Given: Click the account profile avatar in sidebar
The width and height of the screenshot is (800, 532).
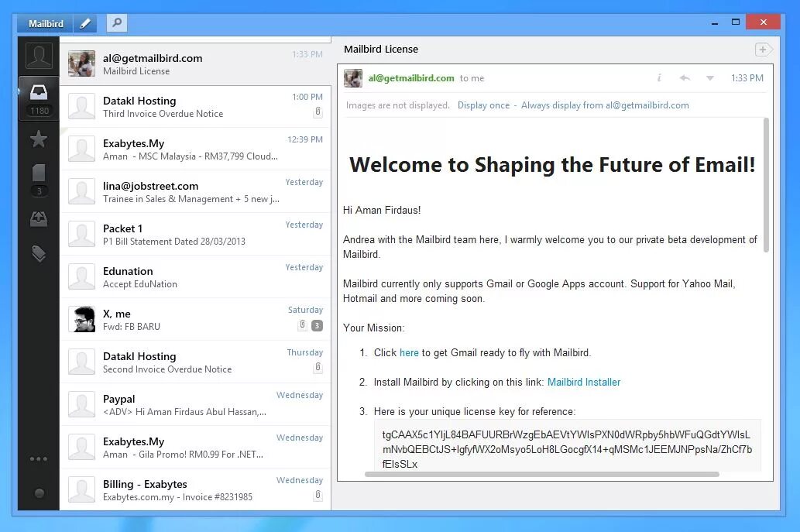Looking at the screenshot, I should click(x=39, y=56).
